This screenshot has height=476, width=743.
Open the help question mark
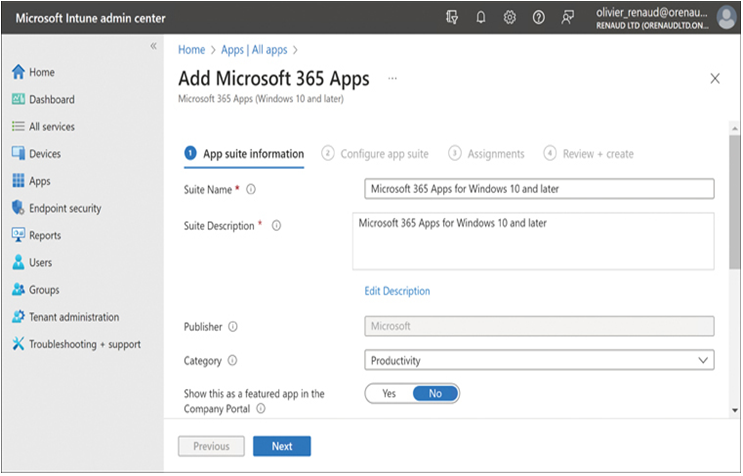pyautogui.click(x=538, y=18)
